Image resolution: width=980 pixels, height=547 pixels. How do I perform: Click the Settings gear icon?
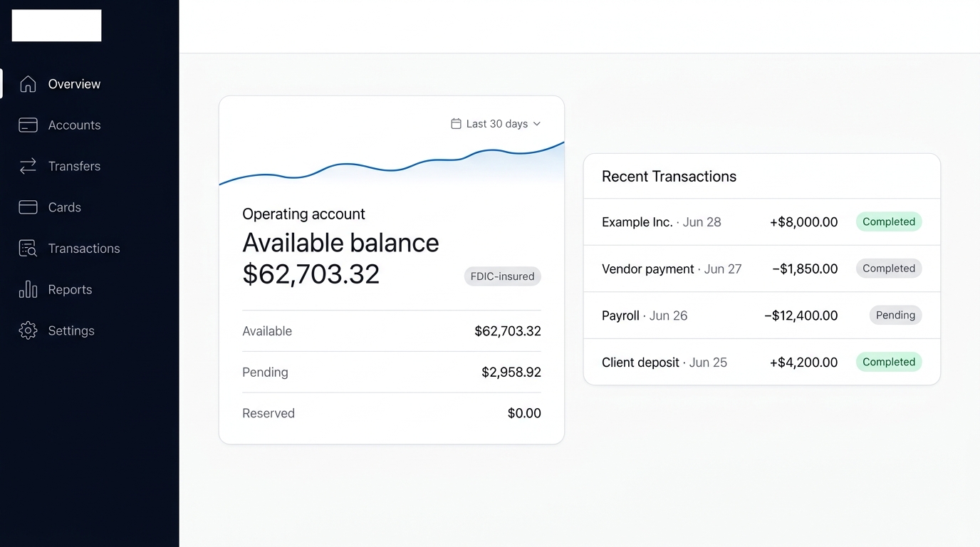pyautogui.click(x=28, y=330)
